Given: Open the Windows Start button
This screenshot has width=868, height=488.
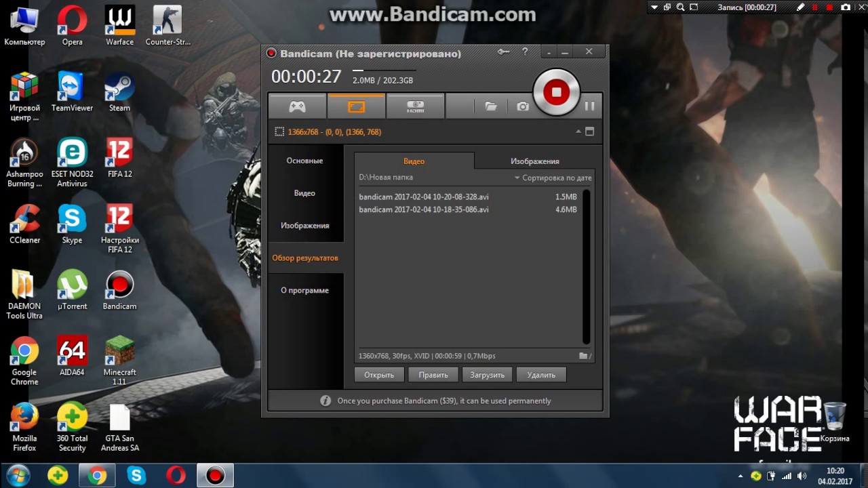Looking at the screenshot, I should pos(18,476).
